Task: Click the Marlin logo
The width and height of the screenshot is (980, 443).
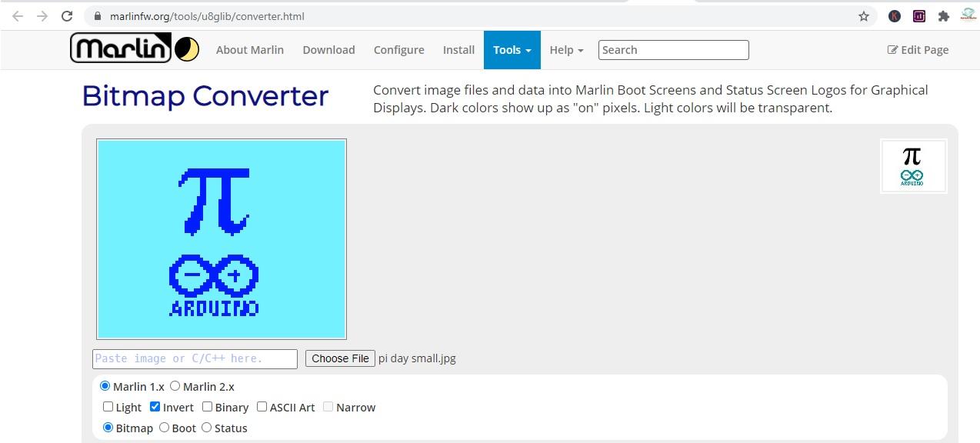Action: click(x=121, y=49)
